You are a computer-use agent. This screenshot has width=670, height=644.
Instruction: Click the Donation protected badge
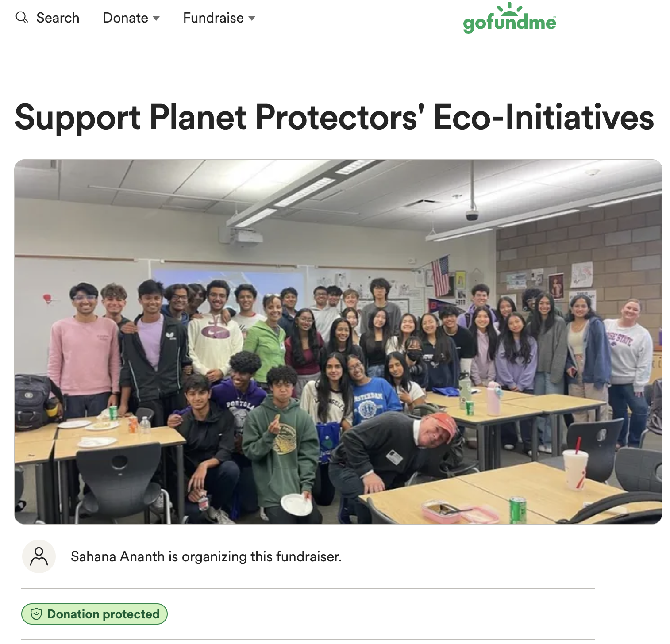[x=94, y=614]
